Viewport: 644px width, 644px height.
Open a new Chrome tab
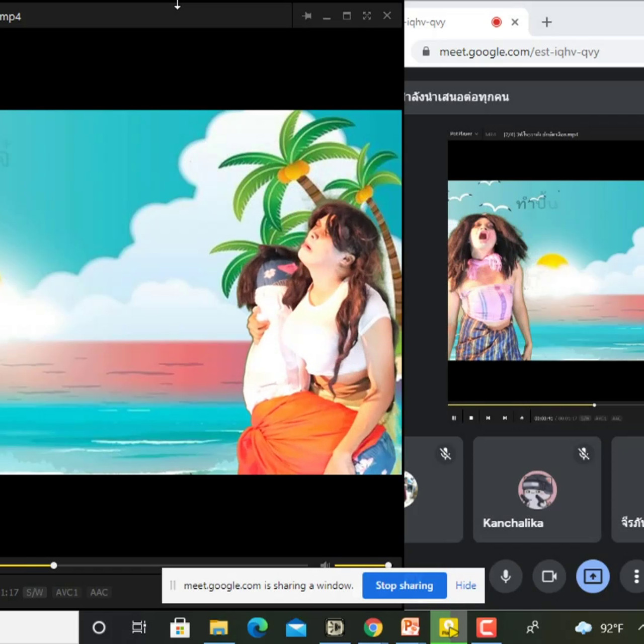[547, 22]
